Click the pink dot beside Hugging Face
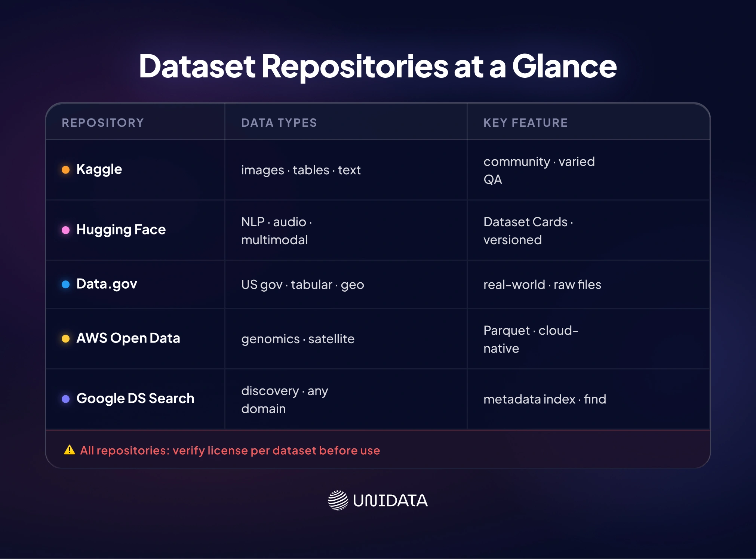756x559 pixels. (x=65, y=230)
